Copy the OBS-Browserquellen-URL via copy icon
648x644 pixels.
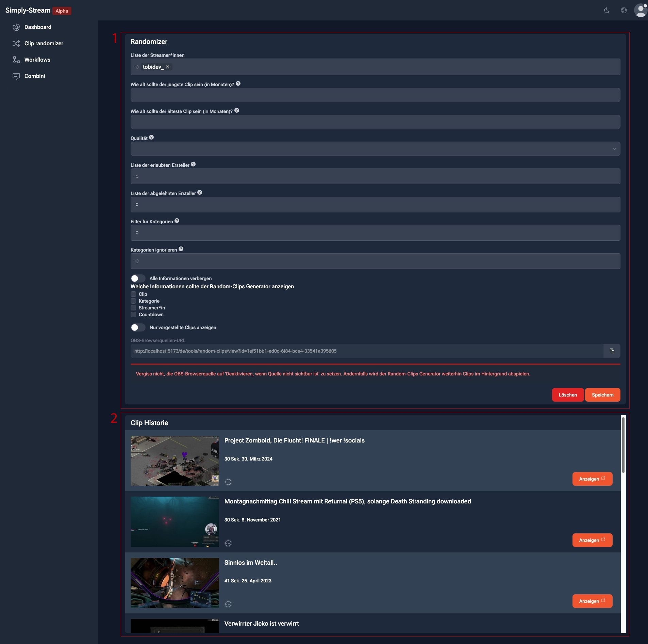(x=612, y=351)
